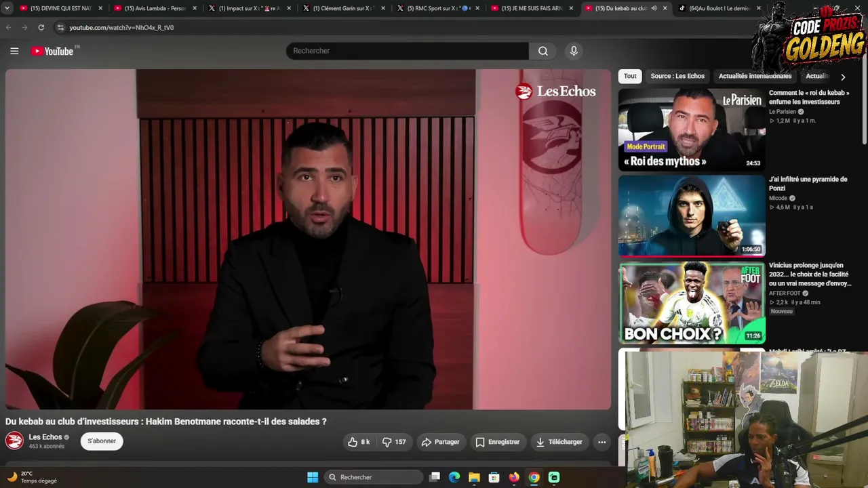The height and width of the screenshot is (488, 868).
Task: Switch to the 'Avis Lambda' tab
Action: (155, 8)
